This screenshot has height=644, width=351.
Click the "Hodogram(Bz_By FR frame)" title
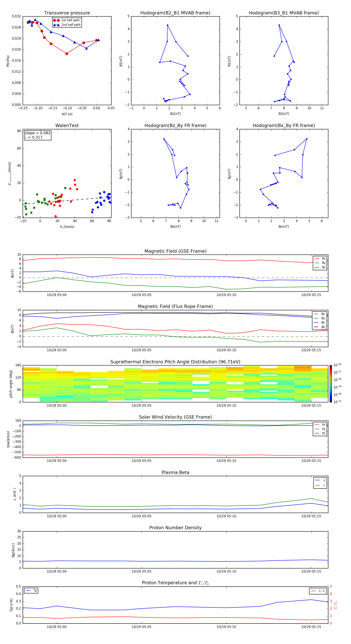(175, 125)
